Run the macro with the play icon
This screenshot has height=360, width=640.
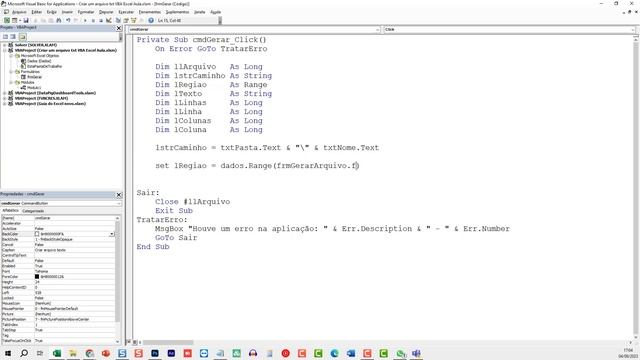coord(85,20)
